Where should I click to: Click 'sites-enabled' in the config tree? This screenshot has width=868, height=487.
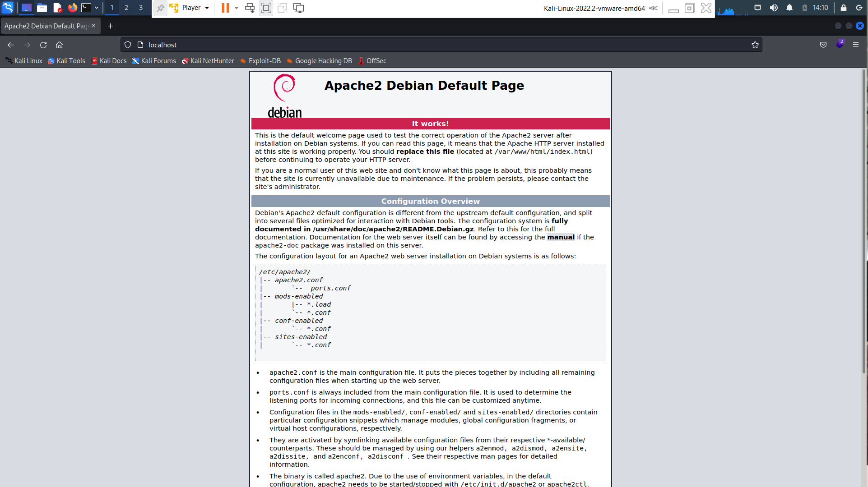click(x=301, y=337)
